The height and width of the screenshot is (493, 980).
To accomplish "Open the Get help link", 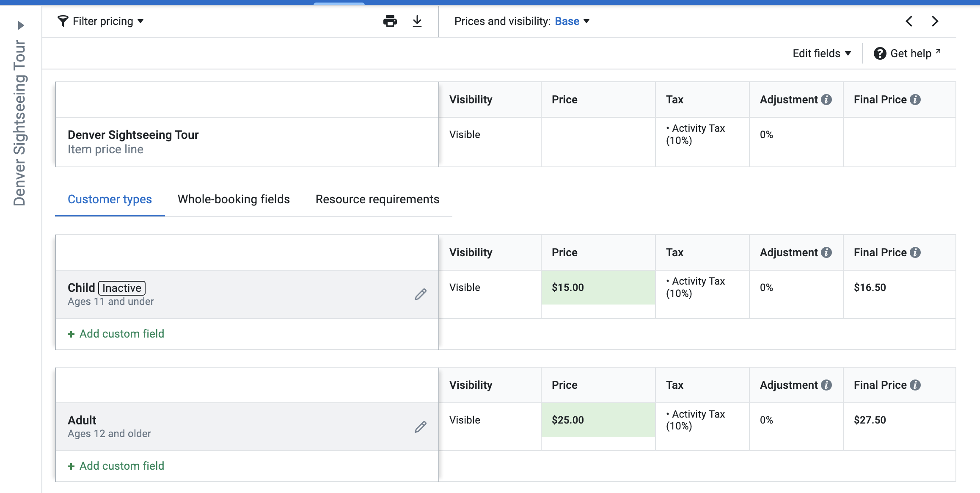I will [x=907, y=53].
